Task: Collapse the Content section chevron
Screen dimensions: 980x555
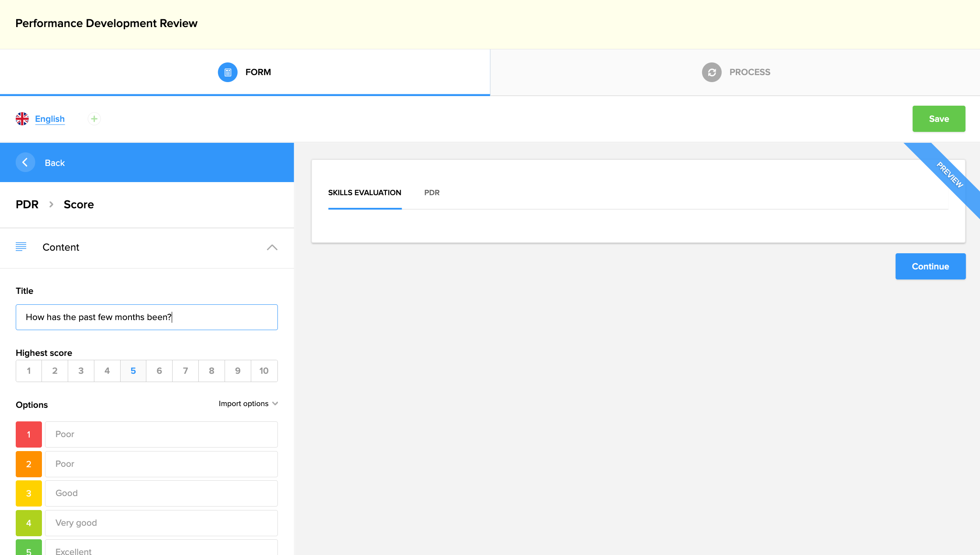Action: tap(272, 247)
